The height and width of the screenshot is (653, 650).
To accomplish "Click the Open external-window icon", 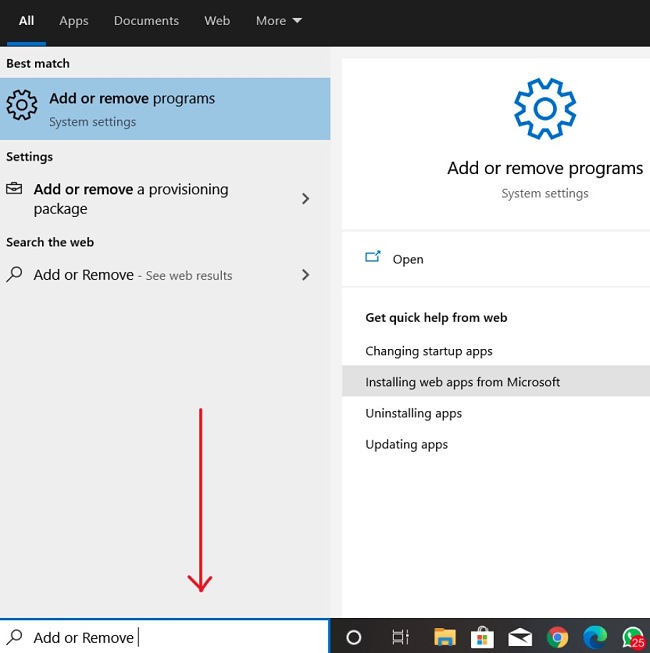I will click(x=373, y=257).
